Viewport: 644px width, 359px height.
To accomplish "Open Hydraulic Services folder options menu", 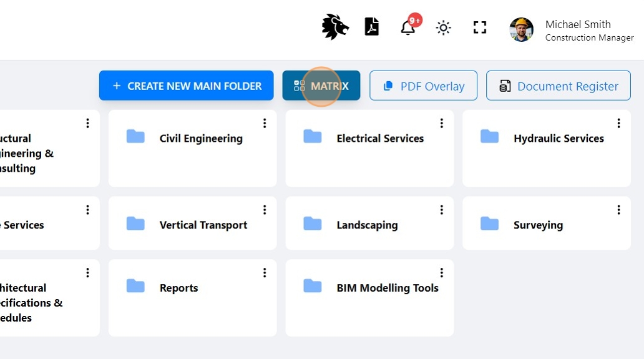I will click(x=618, y=123).
